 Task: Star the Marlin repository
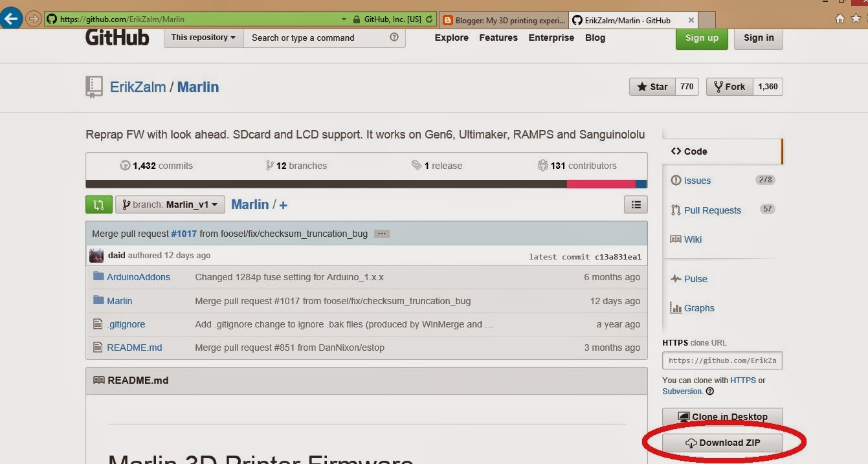pyautogui.click(x=652, y=86)
